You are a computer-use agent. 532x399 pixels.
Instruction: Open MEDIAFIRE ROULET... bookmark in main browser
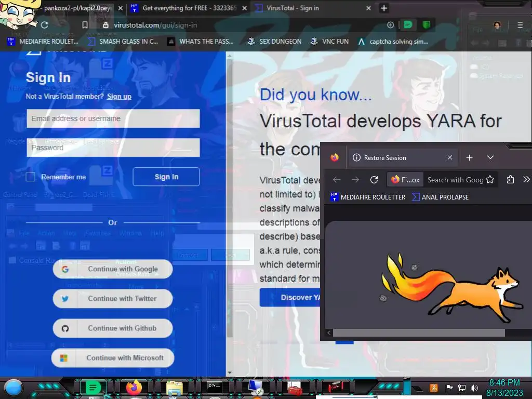pos(43,42)
